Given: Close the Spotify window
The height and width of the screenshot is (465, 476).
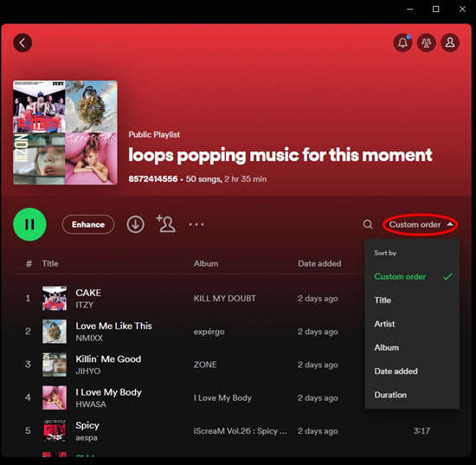Looking at the screenshot, I should point(462,10).
